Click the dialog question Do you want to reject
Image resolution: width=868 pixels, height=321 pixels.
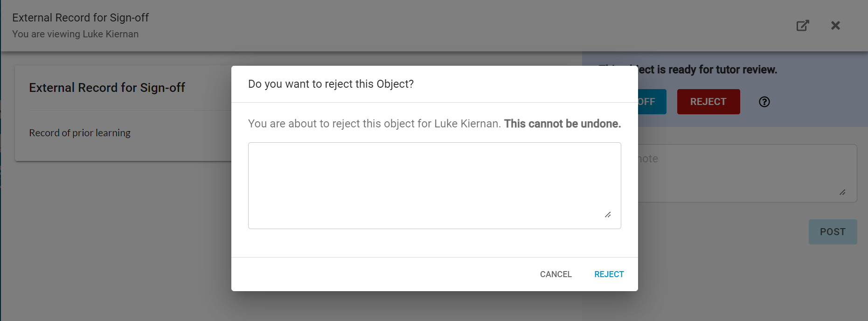tap(331, 84)
